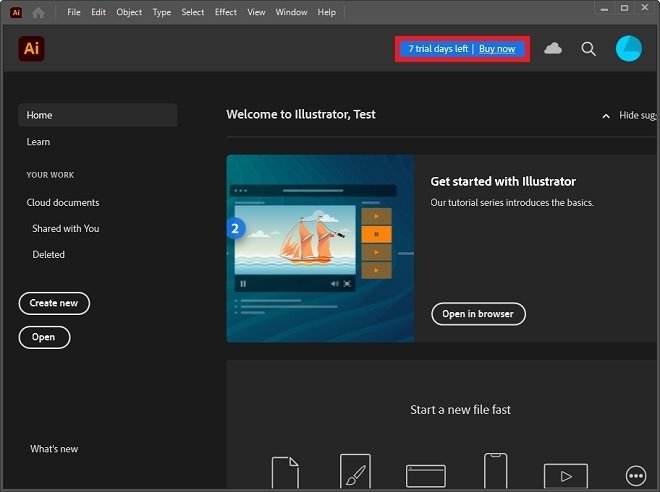The height and width of the screenshot is (492, 660).
Task: Open the user profile avatar
Action: [x=629, y=48]
